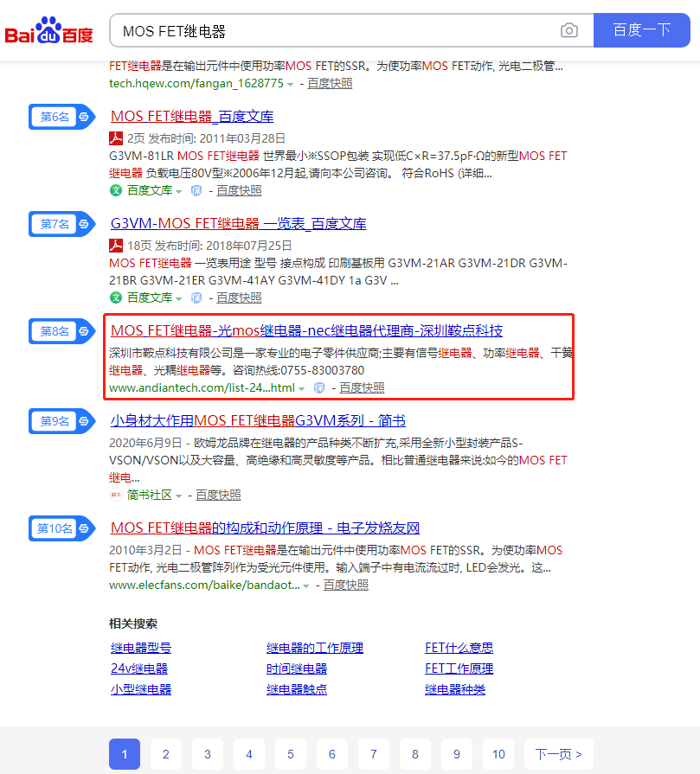This screenshot has width=700, height=774.
Task: Expand the arrow next to tech.hqew.com URL
Action: [x=291, y=85]
